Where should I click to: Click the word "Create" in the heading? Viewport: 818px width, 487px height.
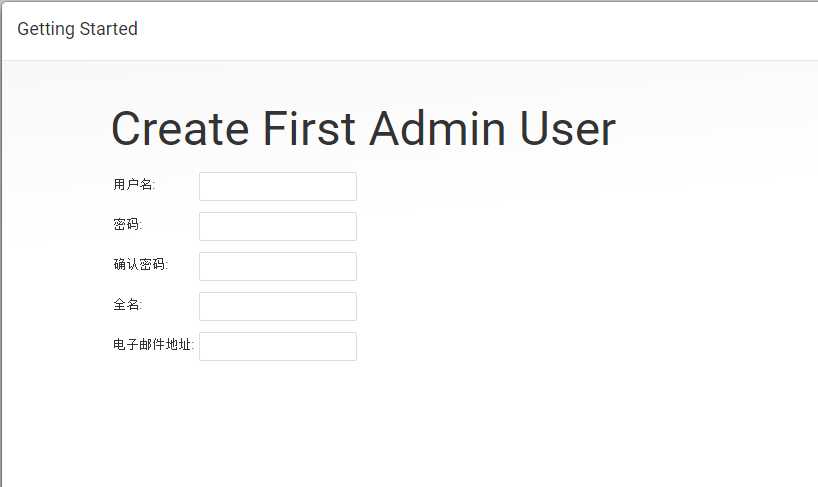tap(180, 128)
